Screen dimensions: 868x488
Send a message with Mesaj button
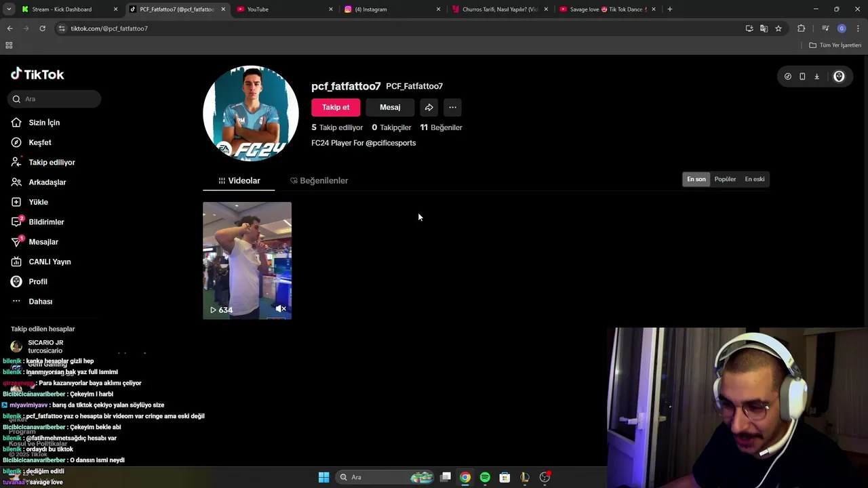390,107
